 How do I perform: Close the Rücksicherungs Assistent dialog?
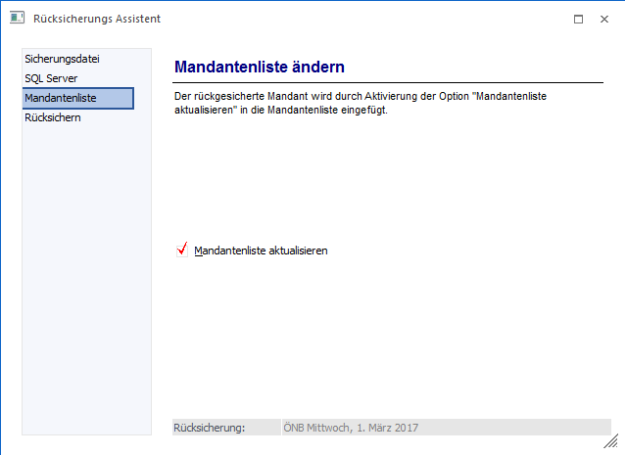(604, 19)
